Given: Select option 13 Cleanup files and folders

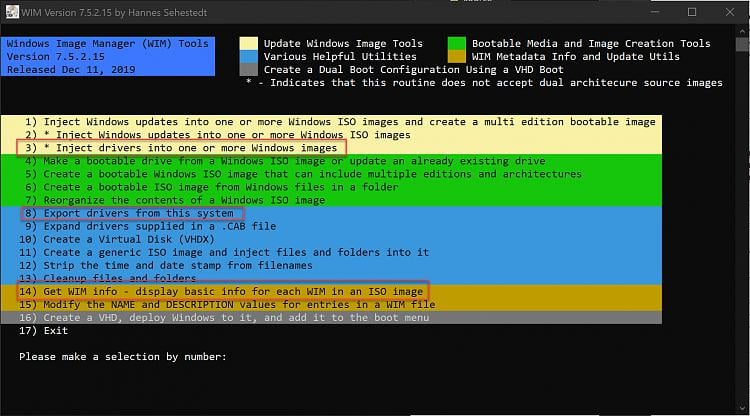Looking at the screenshot, I should coord(108,278).
